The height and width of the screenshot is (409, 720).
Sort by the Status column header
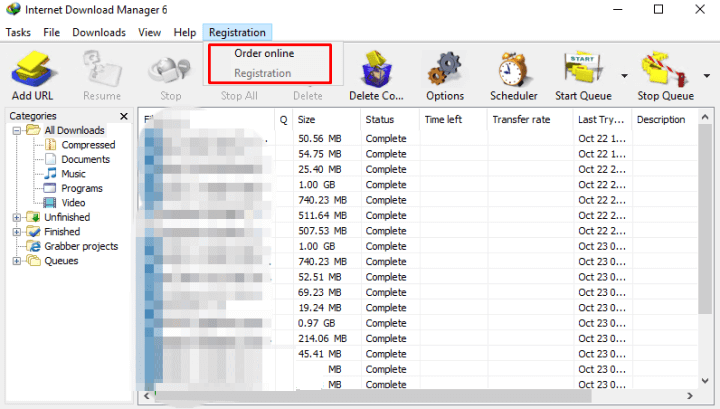[389, 120]
